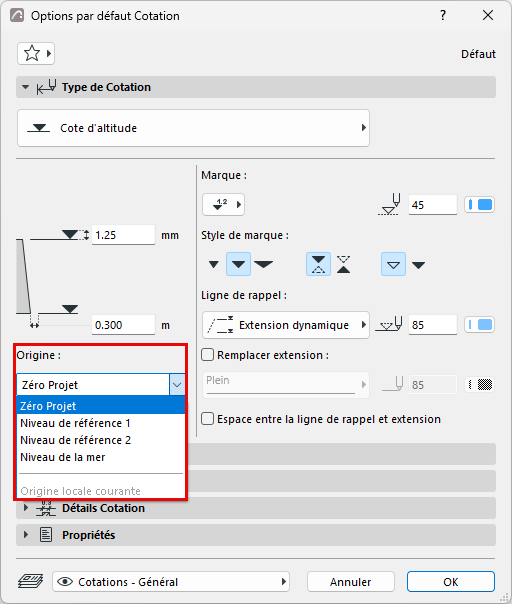Edit the 1.25 mm marker size field

click(x=123, y=235)
